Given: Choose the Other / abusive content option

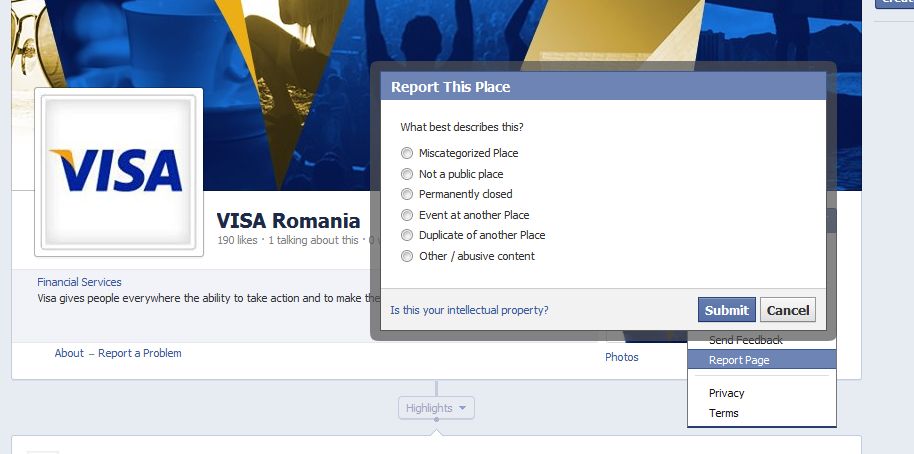Looking at the screenshot, I should 407,256.
